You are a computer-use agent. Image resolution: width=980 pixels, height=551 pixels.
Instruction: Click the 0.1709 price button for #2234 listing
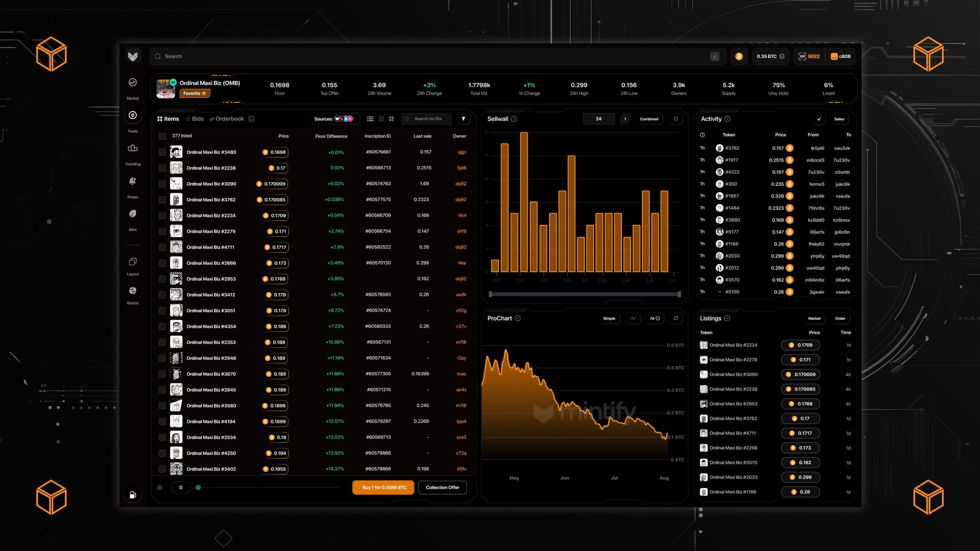800,345
